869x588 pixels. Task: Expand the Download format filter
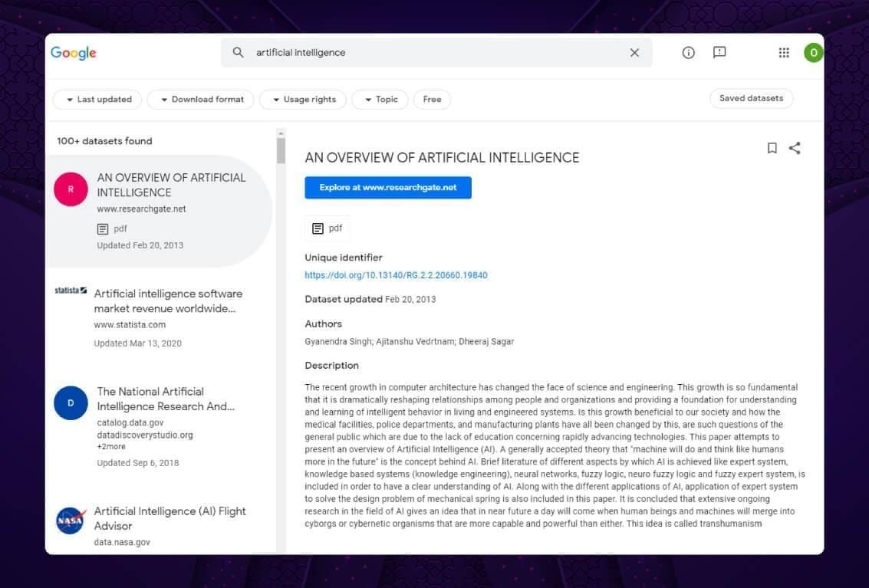coord(201,100)
